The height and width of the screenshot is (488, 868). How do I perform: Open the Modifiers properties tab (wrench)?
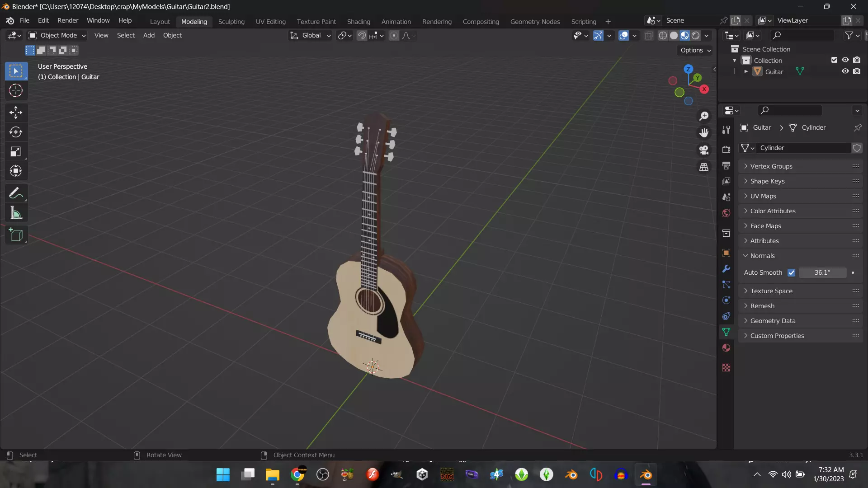726,268
